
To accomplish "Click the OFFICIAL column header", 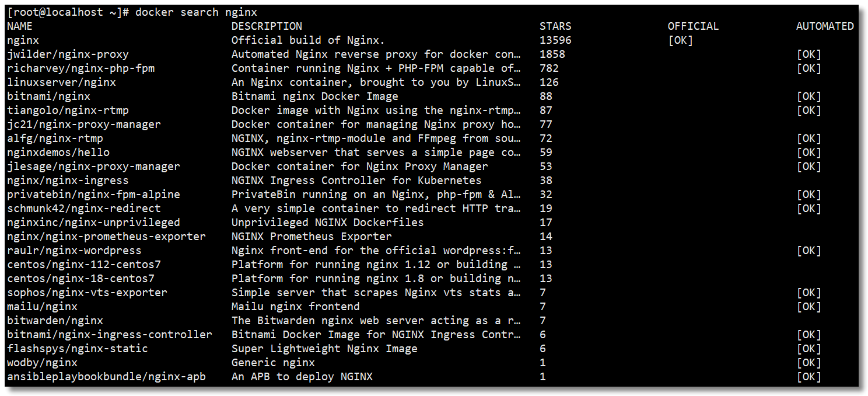I will tap(693, 26).
